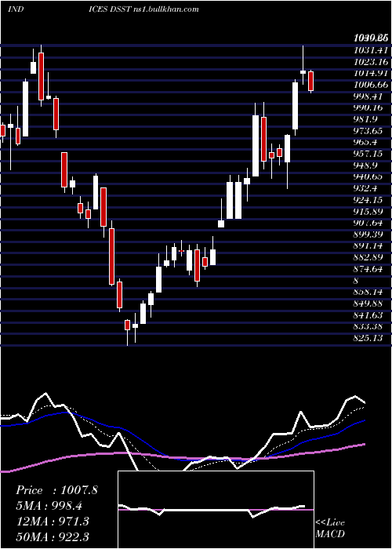Screen dimensions: 392x549
Task: Click the 965.4 price axis label
Action: [366, 143]
